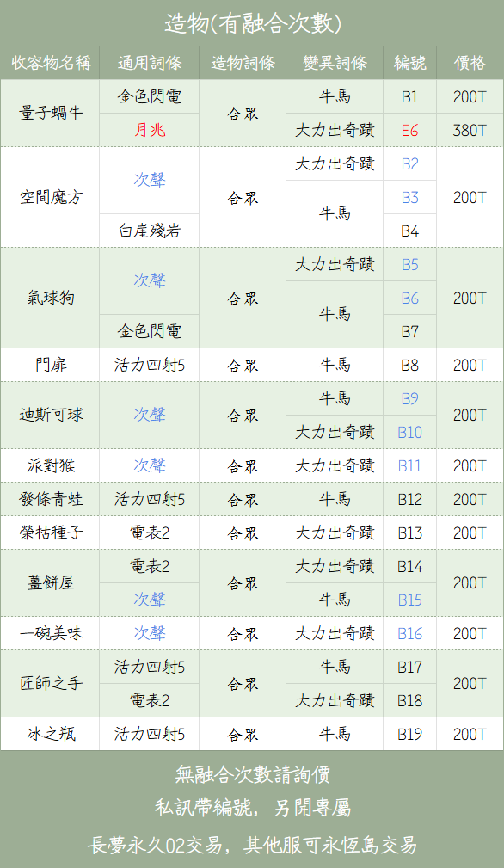
Task: Select the 匠師之手 name cell
Action: (50, 684)
